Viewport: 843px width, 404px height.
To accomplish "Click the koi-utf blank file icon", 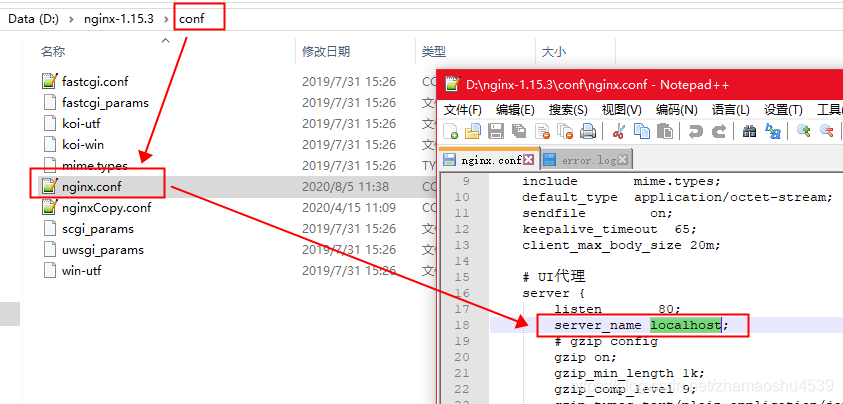I will pyautogui.click(x=49, y=123).
